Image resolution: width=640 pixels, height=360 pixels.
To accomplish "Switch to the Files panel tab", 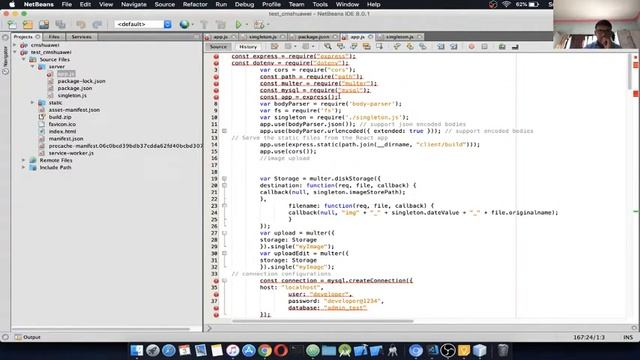I will [x=54, y=37].
